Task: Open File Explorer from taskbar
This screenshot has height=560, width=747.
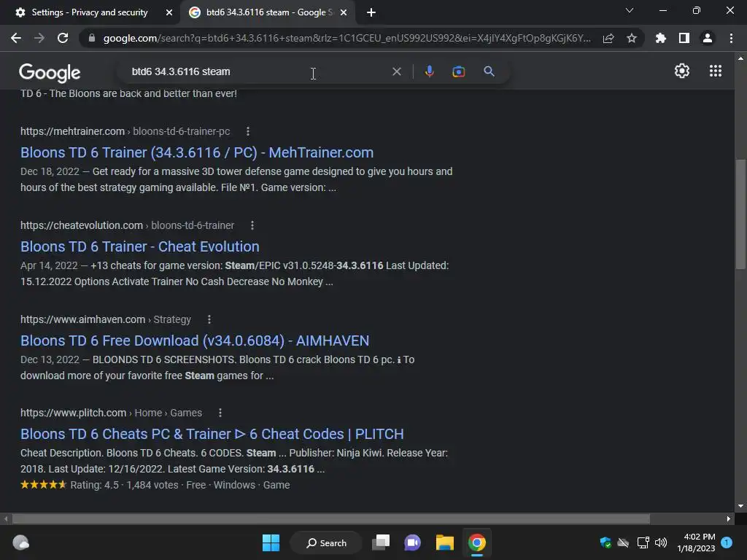Action: [444, 542]
